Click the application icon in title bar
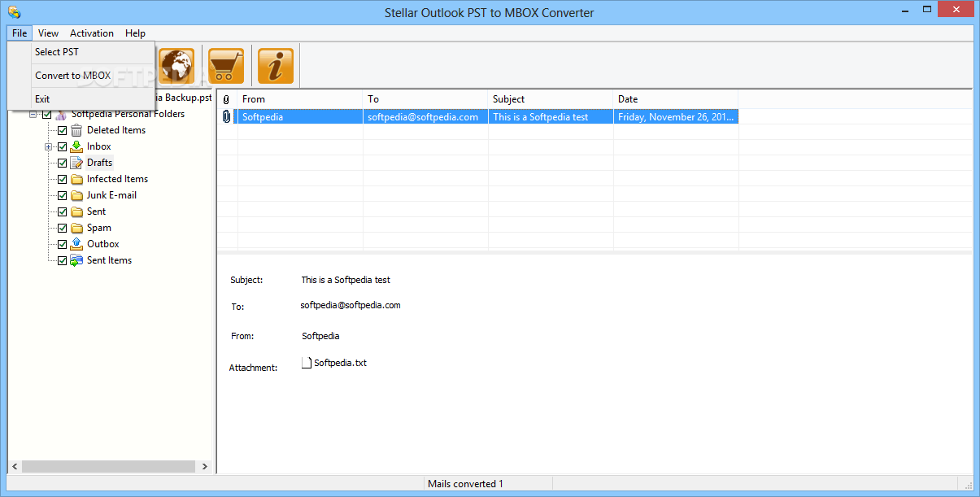Viewport: 980px width, 497px height. (x=14, y=12)
